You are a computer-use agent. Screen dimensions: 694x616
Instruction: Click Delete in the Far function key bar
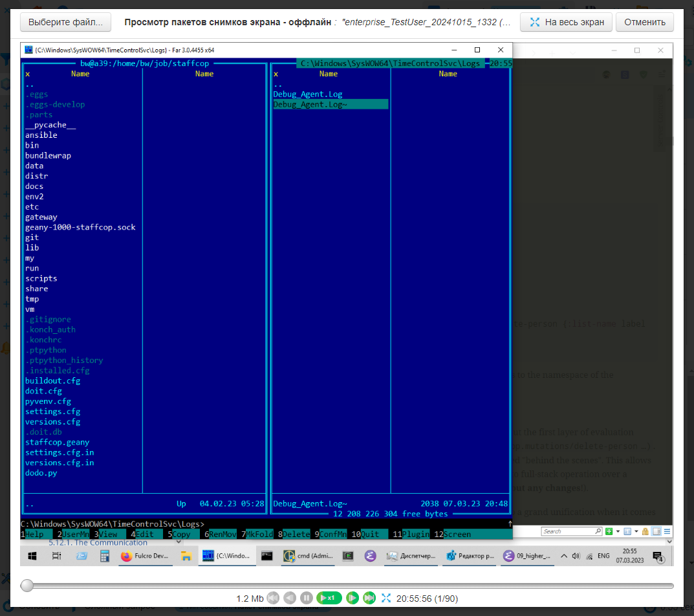pos(296,534)
